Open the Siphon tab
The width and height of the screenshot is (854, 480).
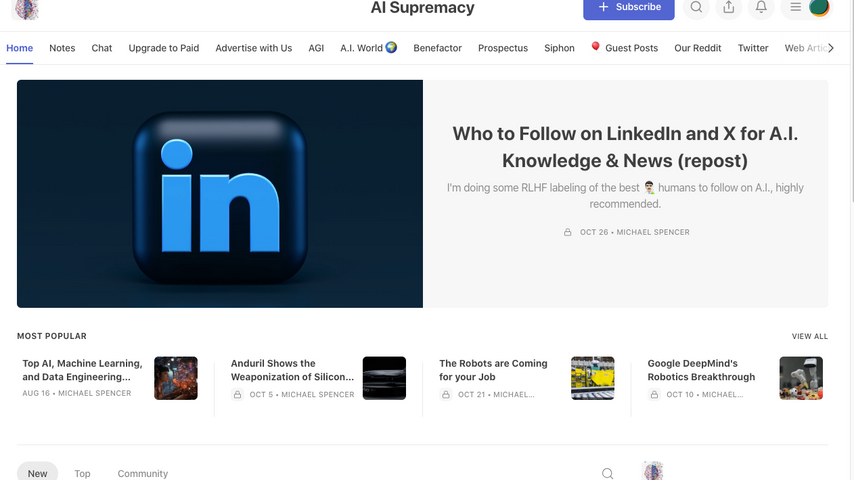pos(559,48)
